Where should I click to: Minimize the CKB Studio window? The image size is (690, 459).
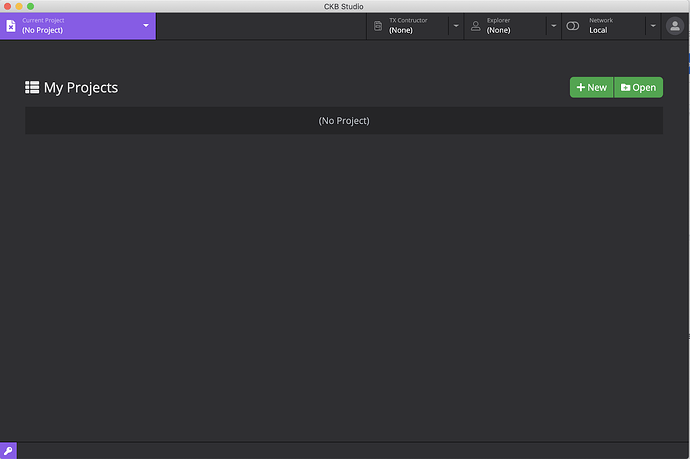click(19, 6)
